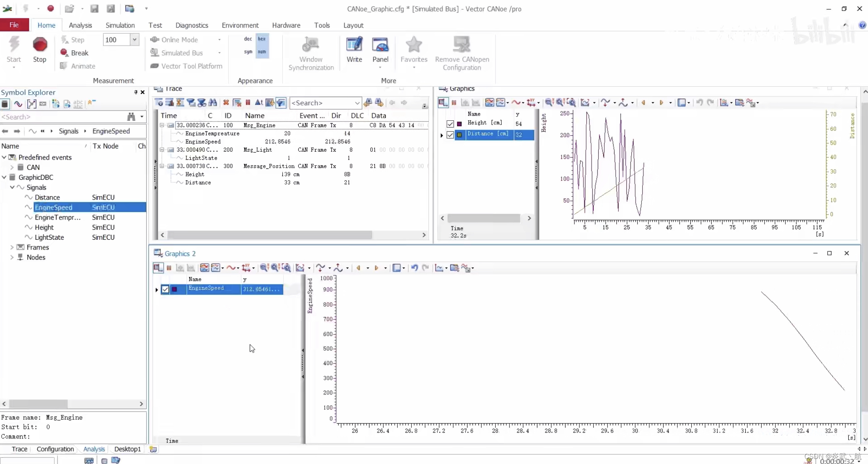Viewport: 868px width, 464px height.
Task: Click the save icon in title bar
Action: [x=95, y=8]
